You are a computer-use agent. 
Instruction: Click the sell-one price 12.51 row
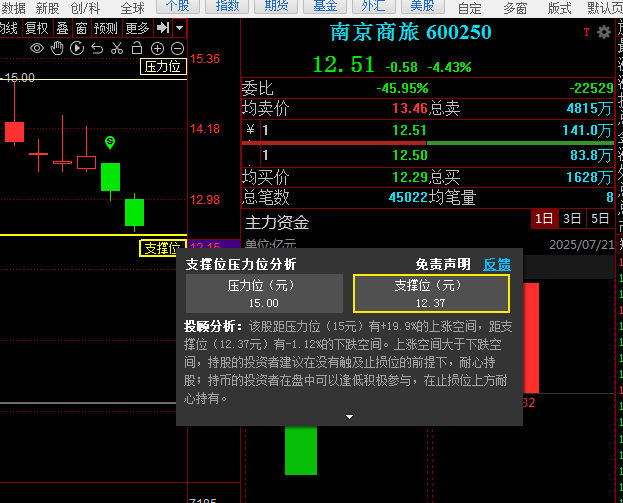tap(428, 130)
